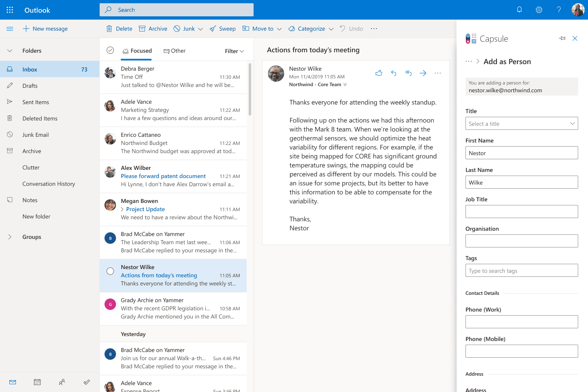Viewport: 588px width, 392px height.
Task: Click the select-all circle above the message list
Action: [x=110, y=50]
